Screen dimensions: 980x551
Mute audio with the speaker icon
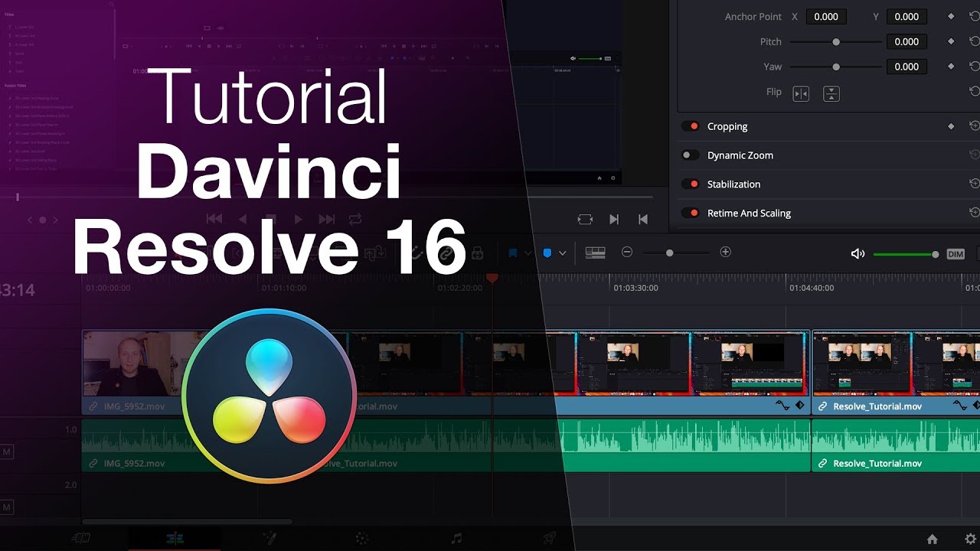point(857,254)
